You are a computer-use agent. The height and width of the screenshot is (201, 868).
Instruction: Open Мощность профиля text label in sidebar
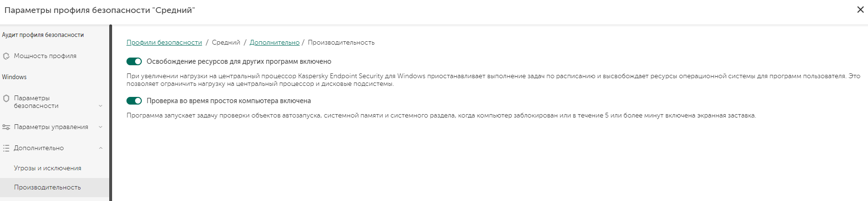(x=45, y=56)
